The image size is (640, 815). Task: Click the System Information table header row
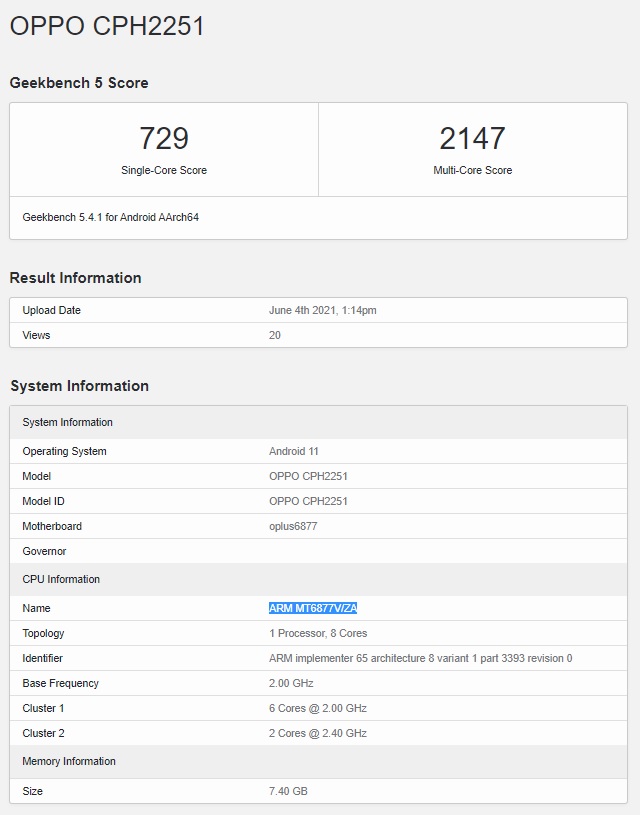[x=318, y=422]
